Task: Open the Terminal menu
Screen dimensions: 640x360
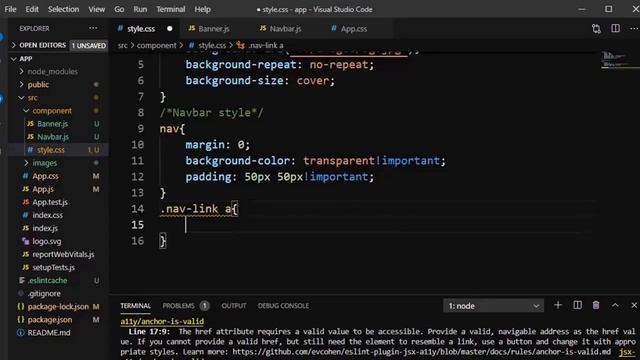Action: [171, 9]
